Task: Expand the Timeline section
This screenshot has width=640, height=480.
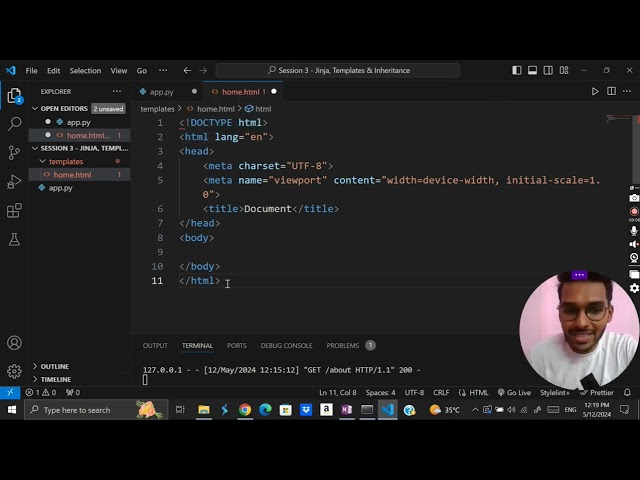Action: pyautogui.click(x=55, y=379)
